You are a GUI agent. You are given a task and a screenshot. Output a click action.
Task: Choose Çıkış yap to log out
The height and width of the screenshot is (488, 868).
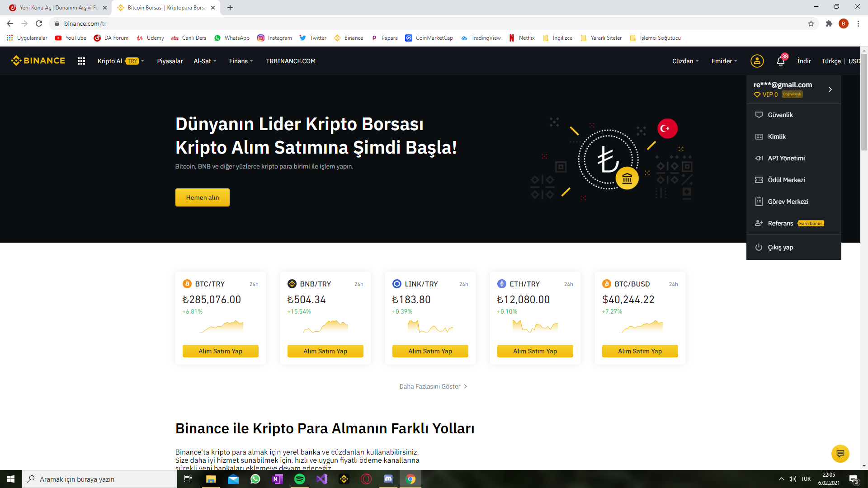(x=780, y=247)
